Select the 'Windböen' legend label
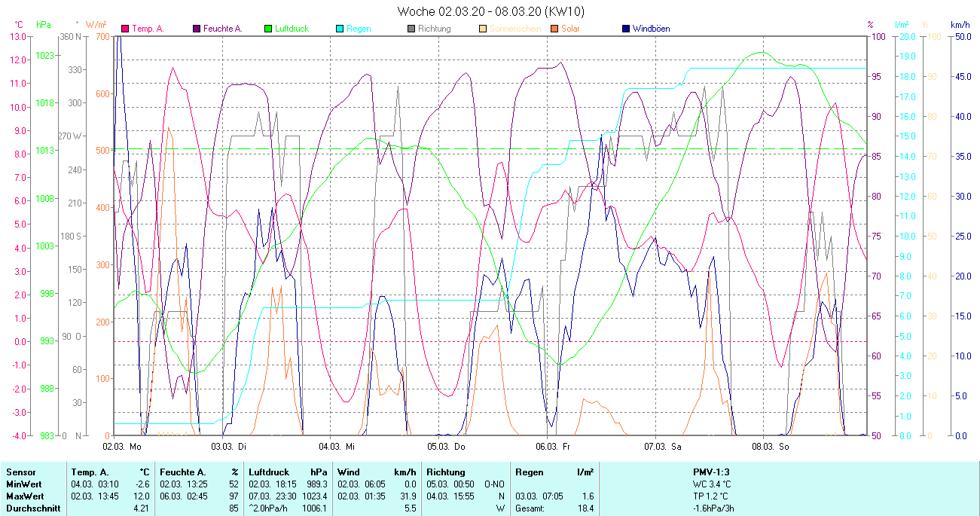Image resolution: width=980 pixels, height=516 pixels. 651,29
